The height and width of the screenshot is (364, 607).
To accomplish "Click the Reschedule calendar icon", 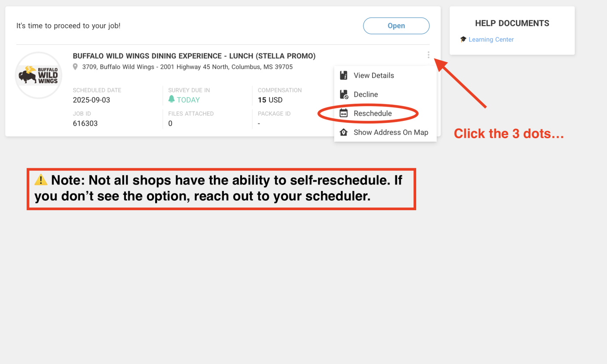I will [x=344, y=114].
